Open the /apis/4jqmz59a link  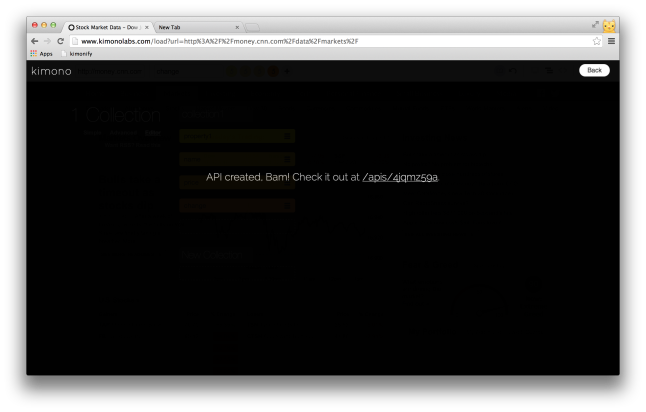click(x=399, y=177)
